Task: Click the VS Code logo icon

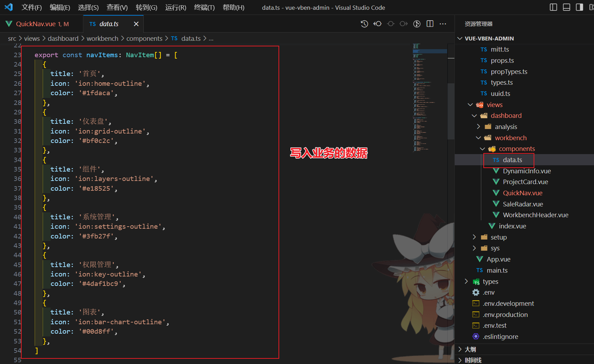Action: pos(8,7)
